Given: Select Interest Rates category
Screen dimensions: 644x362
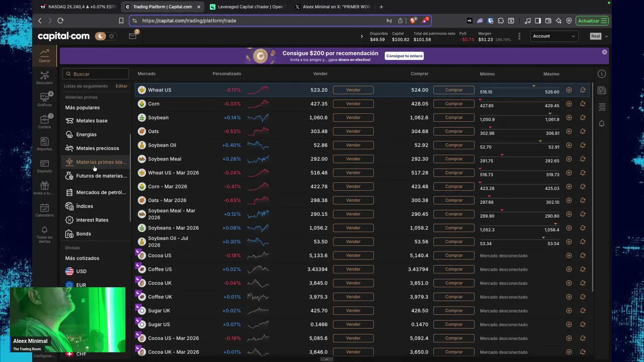Looking at the screenshot, I should click(x=92, y=220).
